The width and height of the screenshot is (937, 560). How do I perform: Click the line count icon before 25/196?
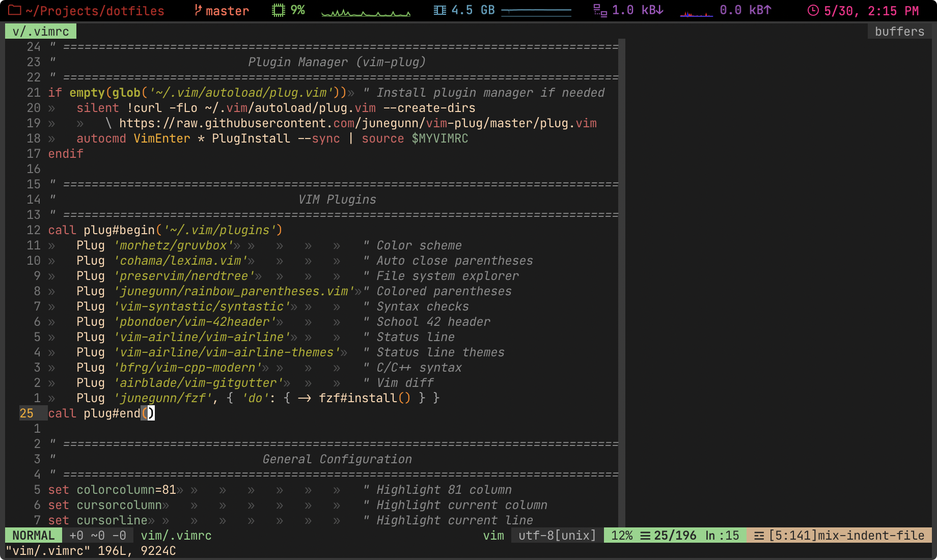pyautogui.click(x=645, y=536)
